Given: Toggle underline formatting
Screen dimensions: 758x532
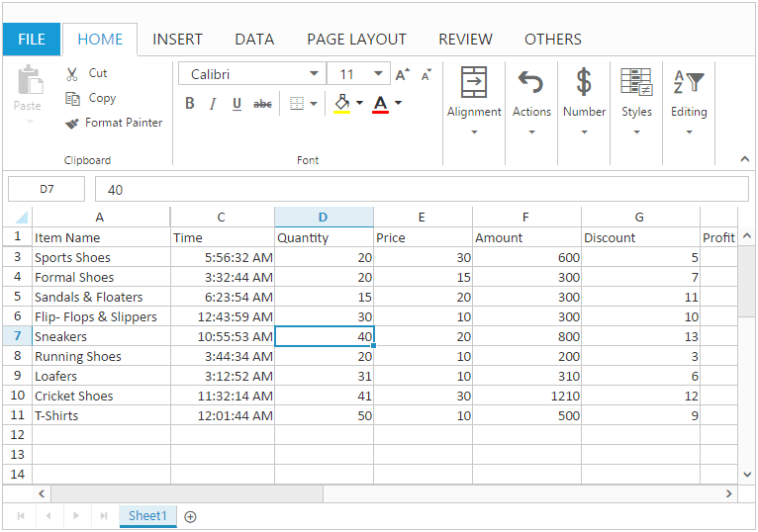Looking at the screenshot, I should 237,104.
